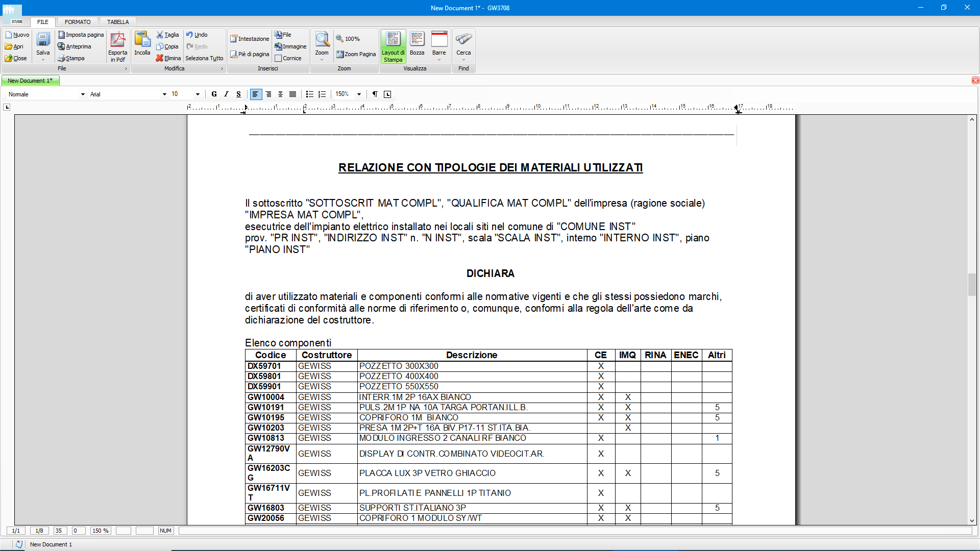The image size is (980, 551).
Task: Justify the text
Action: coord(292,94)
